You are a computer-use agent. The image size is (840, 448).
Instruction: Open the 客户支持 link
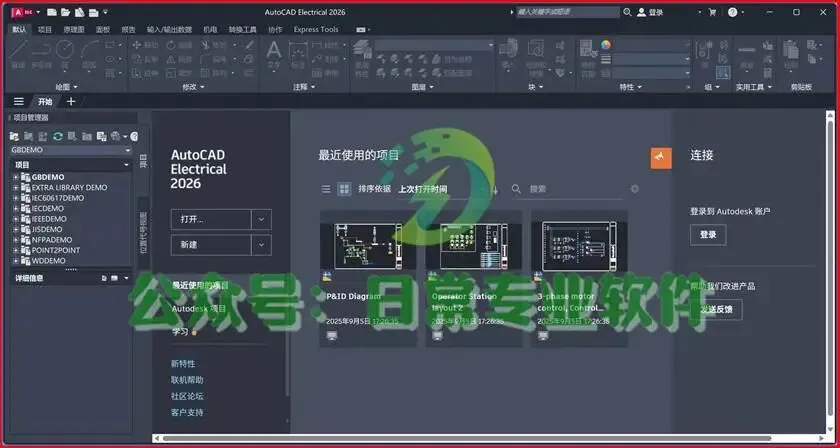tap(187, 413)
